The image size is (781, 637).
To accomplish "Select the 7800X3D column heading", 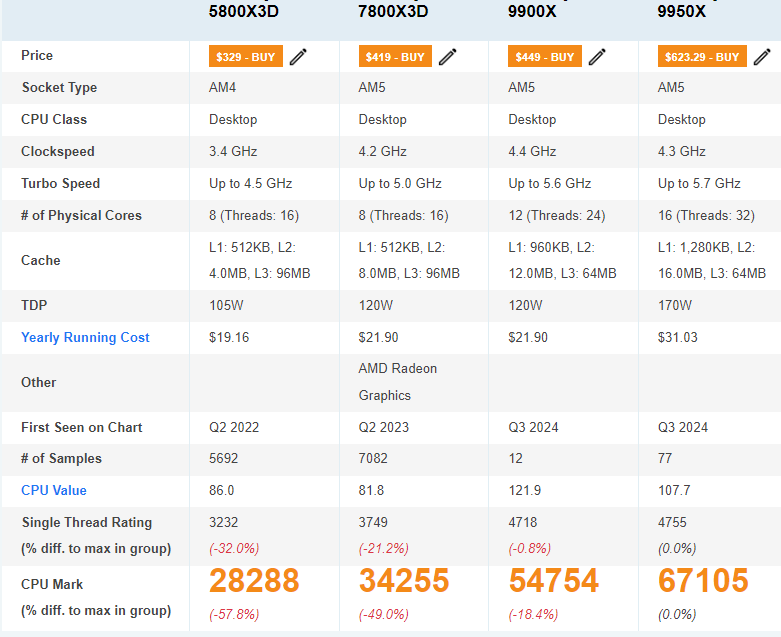I will pos(393,11).
